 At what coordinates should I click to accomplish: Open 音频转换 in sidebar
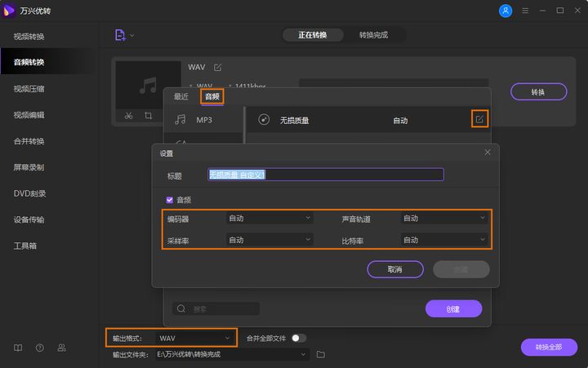[29, 62]
